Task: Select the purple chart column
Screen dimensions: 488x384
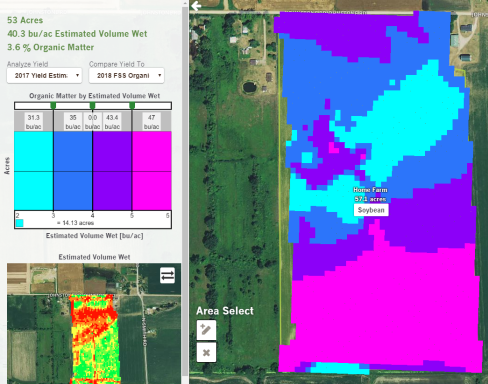Action: coord(112,171)
